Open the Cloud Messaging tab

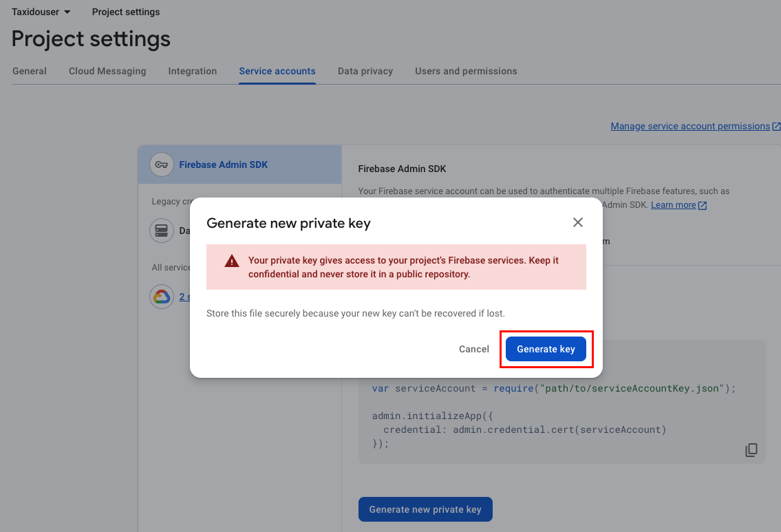click(107, 71)
